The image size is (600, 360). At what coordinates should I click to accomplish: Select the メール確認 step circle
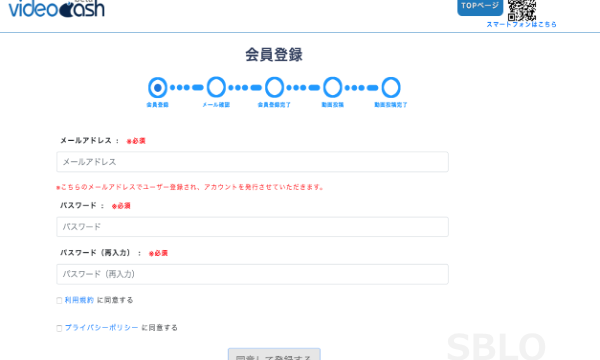pyautogui.click(x=216, y=88)
